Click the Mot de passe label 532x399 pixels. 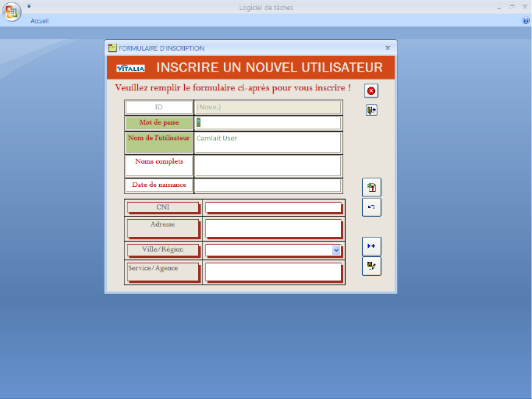pyautogui.click(x=159, y=122)
